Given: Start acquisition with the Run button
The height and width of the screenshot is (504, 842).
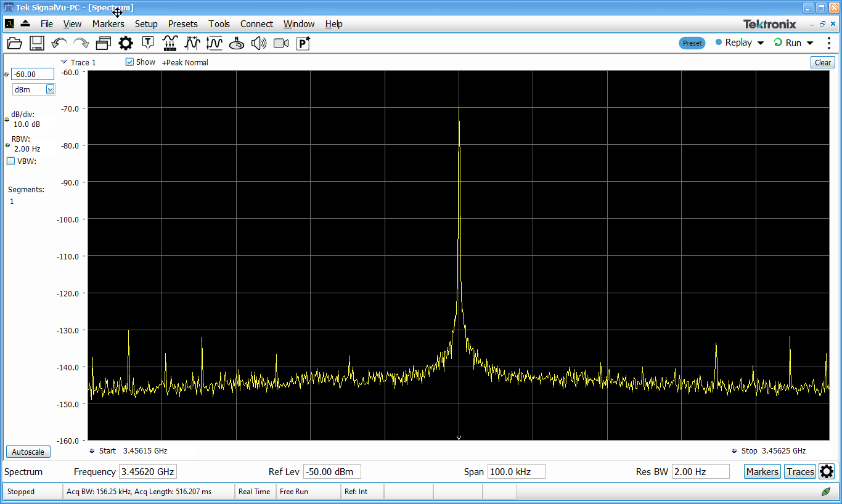Looking at the screenshot, I should point(788,43).
